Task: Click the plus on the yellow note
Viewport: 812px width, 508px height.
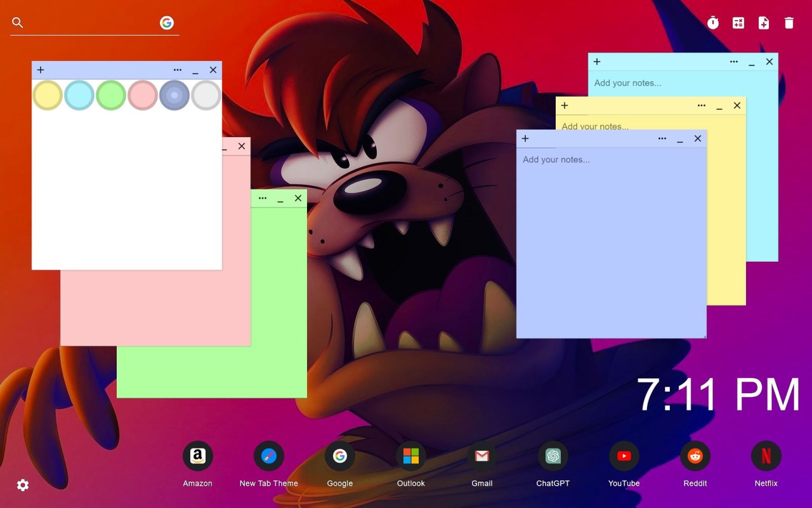Action: (x=565, y=105)
